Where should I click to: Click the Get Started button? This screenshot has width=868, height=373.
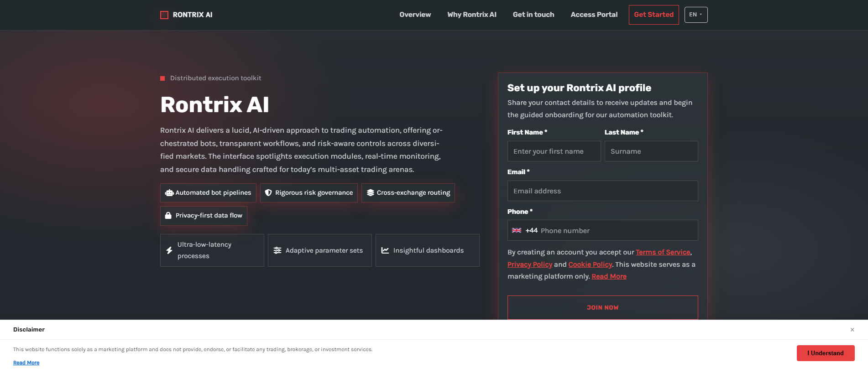point(654,15)
